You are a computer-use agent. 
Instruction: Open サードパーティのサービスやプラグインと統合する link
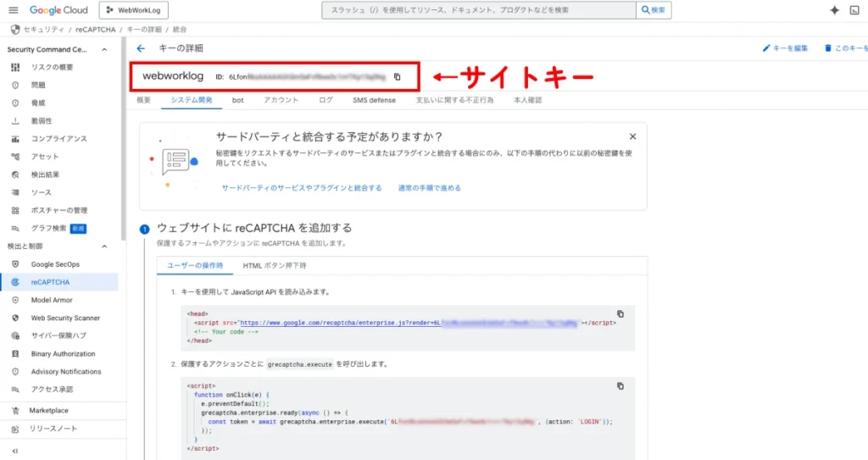click(x=302, y=188)
